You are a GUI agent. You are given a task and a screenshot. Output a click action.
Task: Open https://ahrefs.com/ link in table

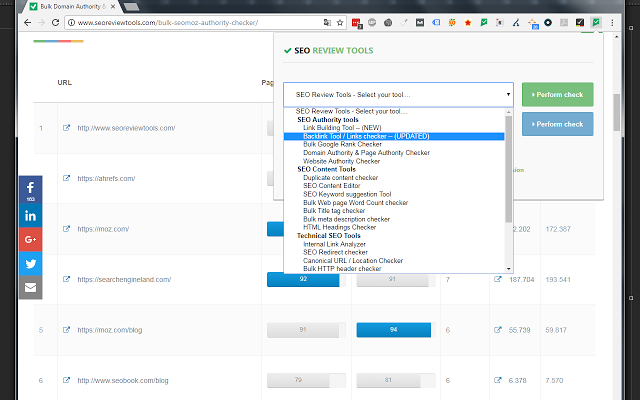point(106,178)
